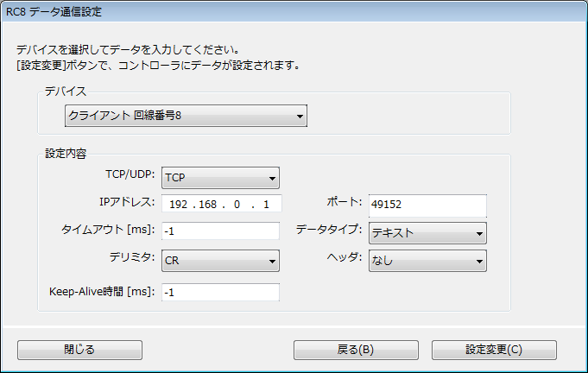
Task: Expand the デリミタ dropdown showing CR
Action: click(219, 260)
